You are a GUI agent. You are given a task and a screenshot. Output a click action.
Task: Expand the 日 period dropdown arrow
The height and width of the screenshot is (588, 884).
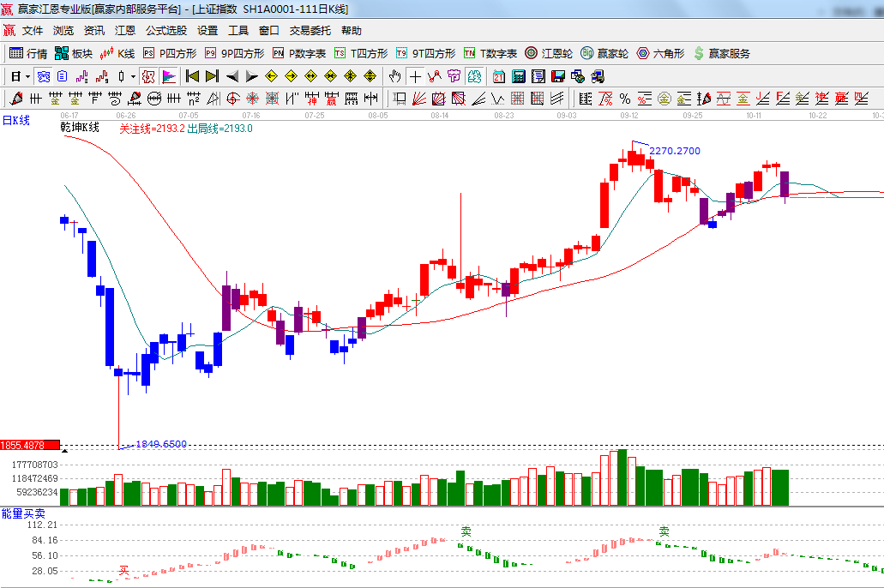tap(27, 76)
